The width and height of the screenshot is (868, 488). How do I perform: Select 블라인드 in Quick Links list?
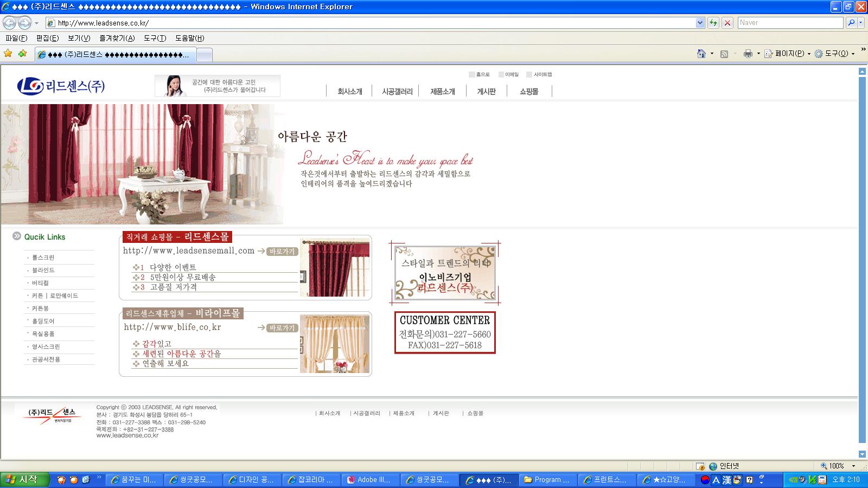43,270
